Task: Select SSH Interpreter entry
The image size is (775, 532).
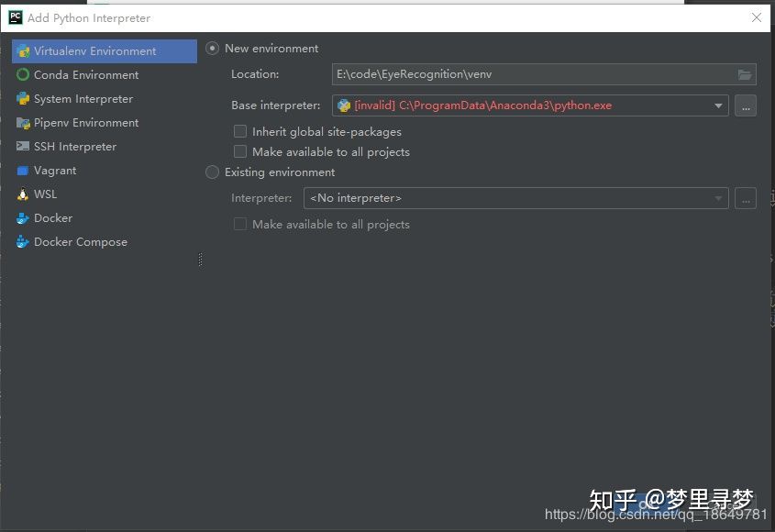Action: tap(105, 147)
